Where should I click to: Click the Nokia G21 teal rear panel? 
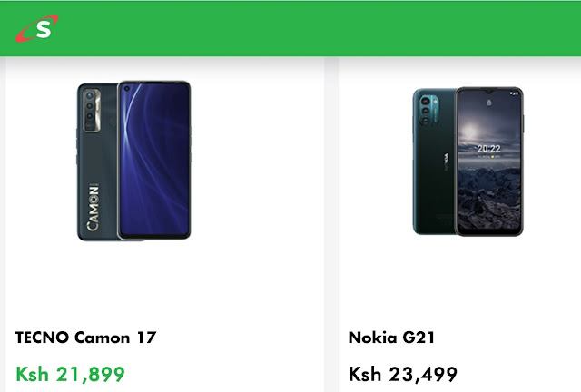coord(434,162)
